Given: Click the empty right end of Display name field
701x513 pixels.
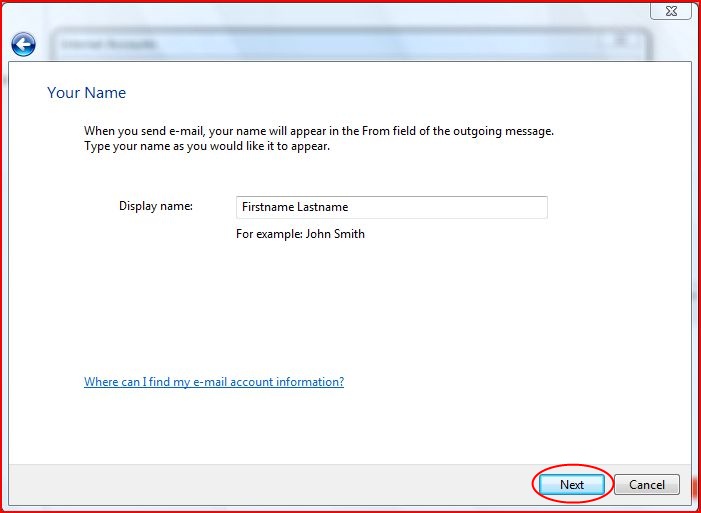Looking at the screenshot, I should pyautogui.click(x=500, y=207).
